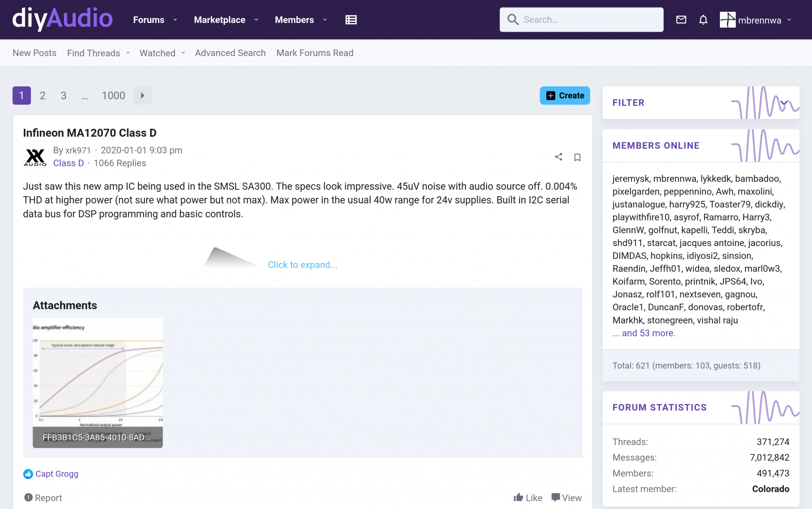The height and width of the screenshot is (509, 812).
Task: Click the View comment bubble icon
Action: pos(555,498)
